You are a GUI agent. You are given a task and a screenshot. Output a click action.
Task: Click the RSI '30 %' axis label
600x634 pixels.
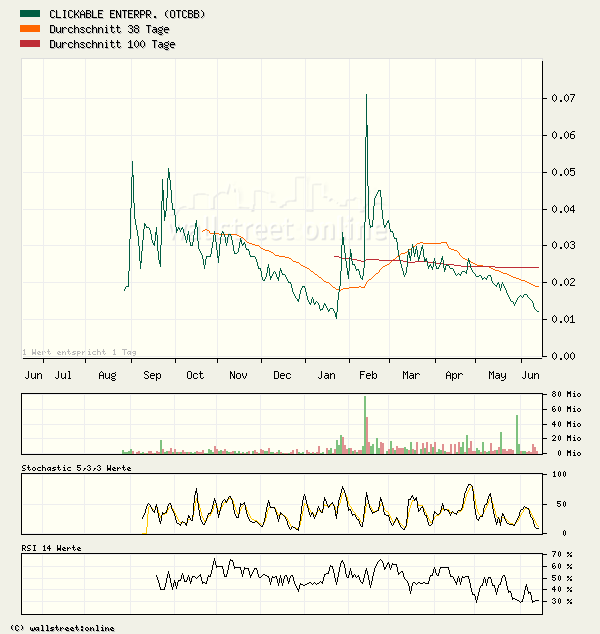pyautogui.click(x=562, y=601)
